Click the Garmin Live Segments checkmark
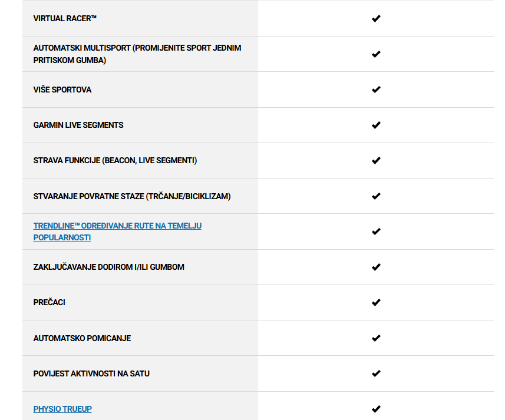Screen dimensions: 505x420 [x=376, y=125]
